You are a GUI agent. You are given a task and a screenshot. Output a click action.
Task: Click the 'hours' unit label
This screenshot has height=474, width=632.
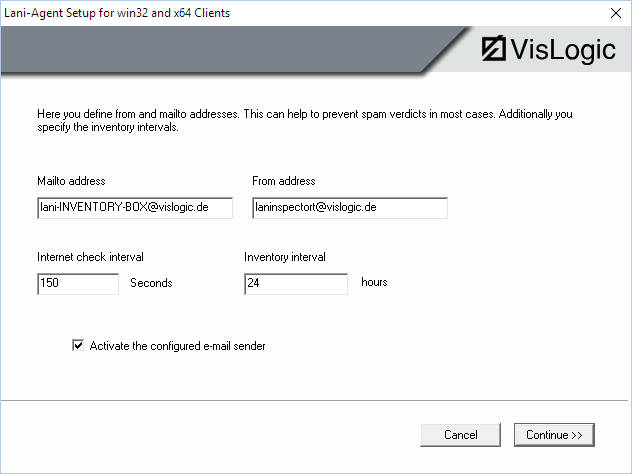(374, 283)
